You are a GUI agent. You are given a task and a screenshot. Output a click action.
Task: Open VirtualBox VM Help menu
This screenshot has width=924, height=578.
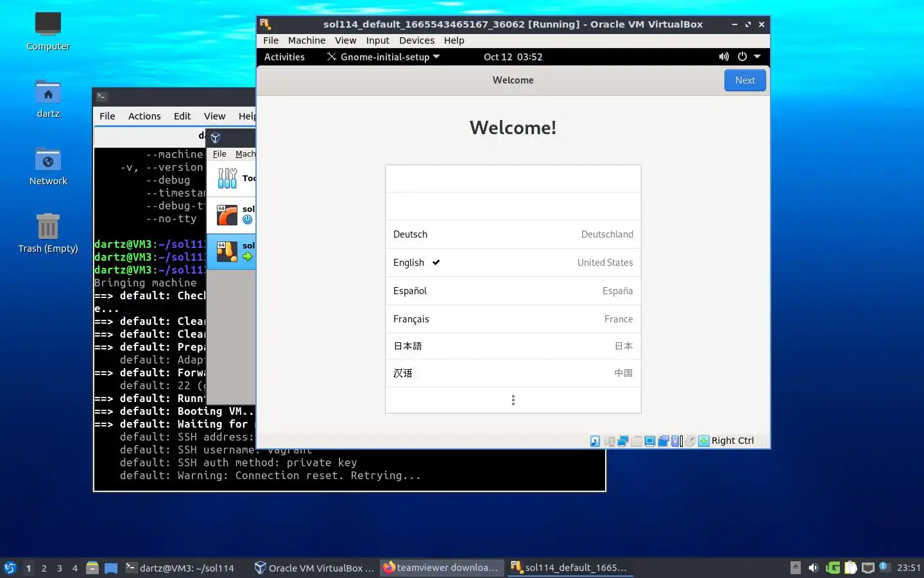pos(454,40)
